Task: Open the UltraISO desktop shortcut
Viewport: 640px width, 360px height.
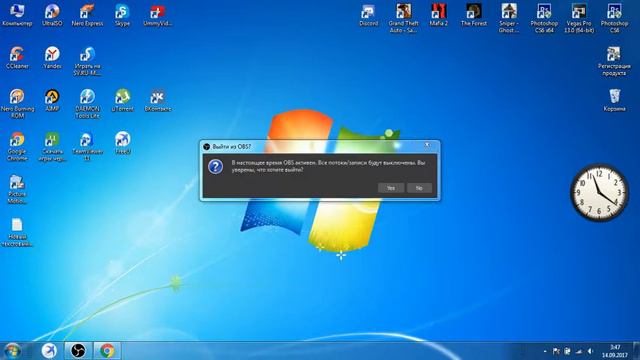Action: tap(52, 15)
